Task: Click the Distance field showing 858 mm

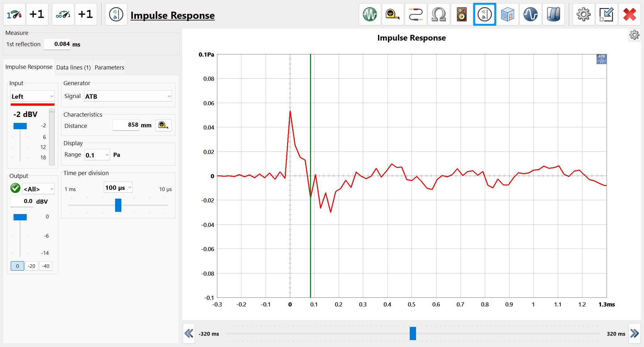Action: (126, 125)
